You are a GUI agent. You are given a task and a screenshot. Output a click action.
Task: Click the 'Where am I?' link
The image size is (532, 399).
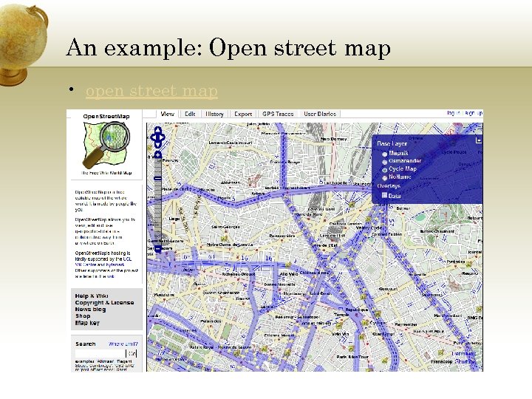click(x=123, y=344)
